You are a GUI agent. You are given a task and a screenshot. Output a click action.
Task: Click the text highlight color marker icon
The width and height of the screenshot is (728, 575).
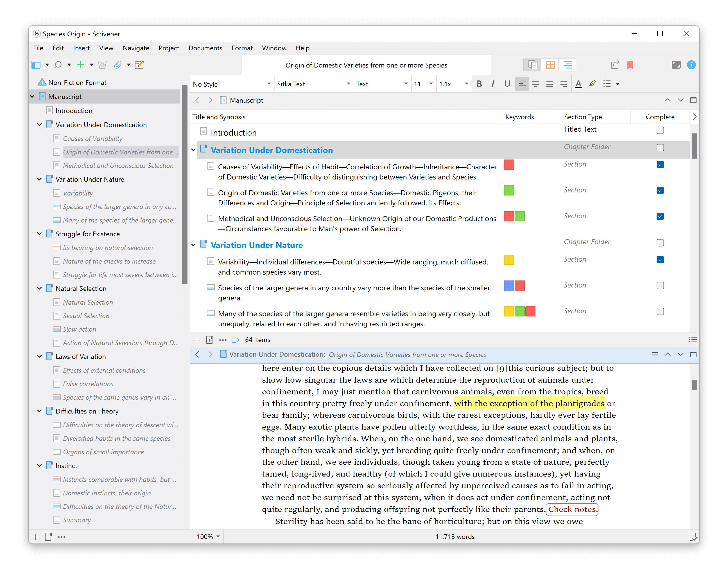click(593, 84)
